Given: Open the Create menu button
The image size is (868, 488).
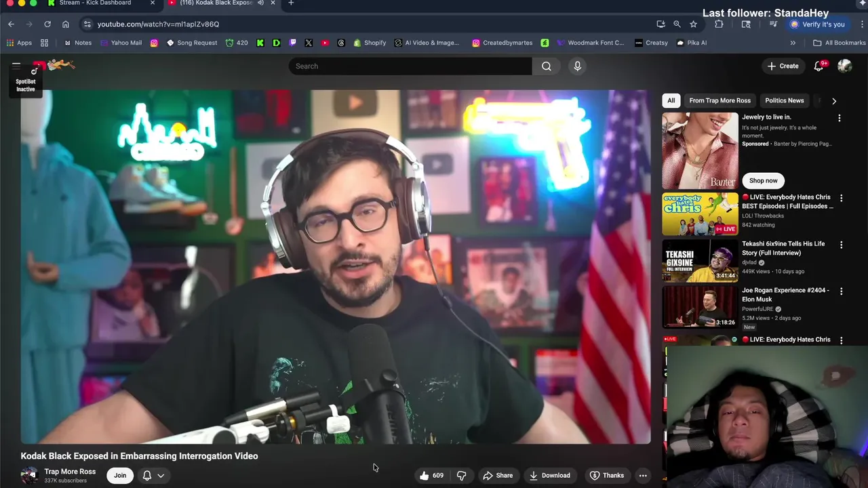Looking at the screenshot, I should (783, 66).
